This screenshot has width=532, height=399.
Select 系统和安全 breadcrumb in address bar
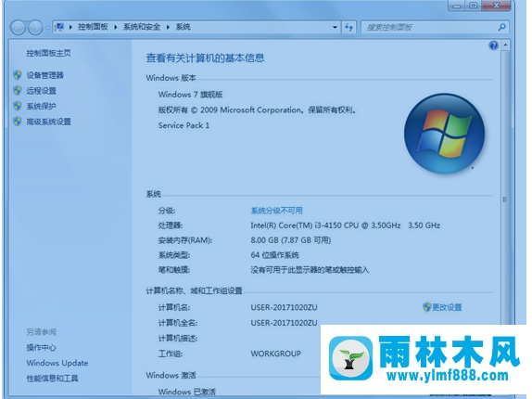(x=142, y=27)
